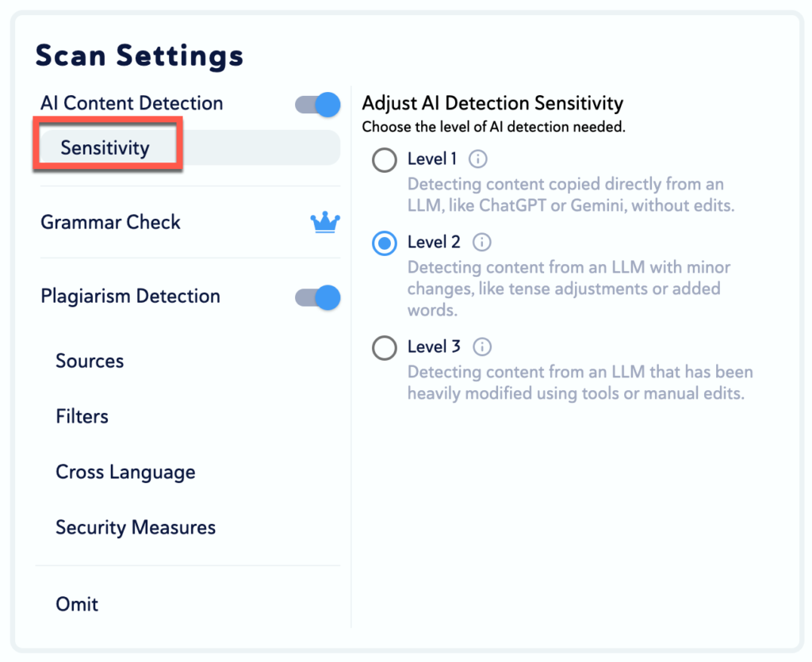Open the Security Measures section
The width and height of the screenshot is (812, 662).
136,528
